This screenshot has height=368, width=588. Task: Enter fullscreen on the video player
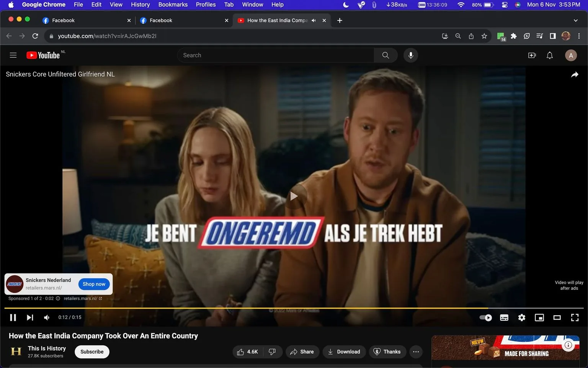click(x=575, y=317)
